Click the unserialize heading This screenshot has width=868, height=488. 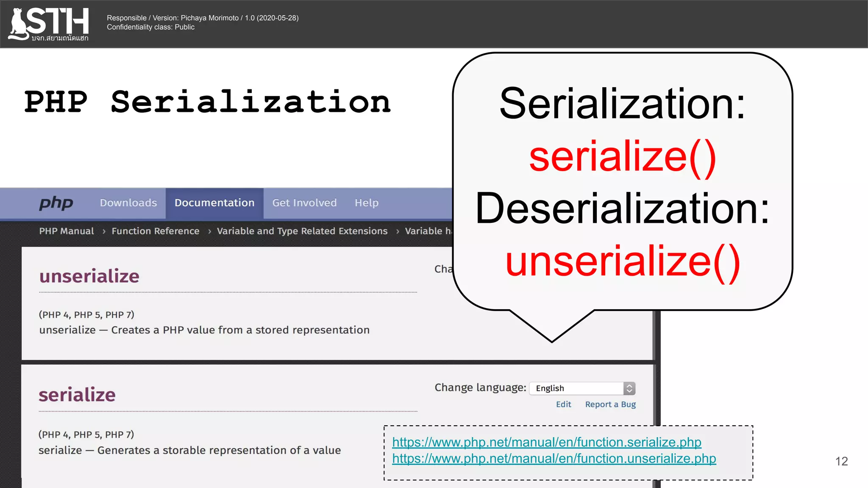[x=89, y=276]
